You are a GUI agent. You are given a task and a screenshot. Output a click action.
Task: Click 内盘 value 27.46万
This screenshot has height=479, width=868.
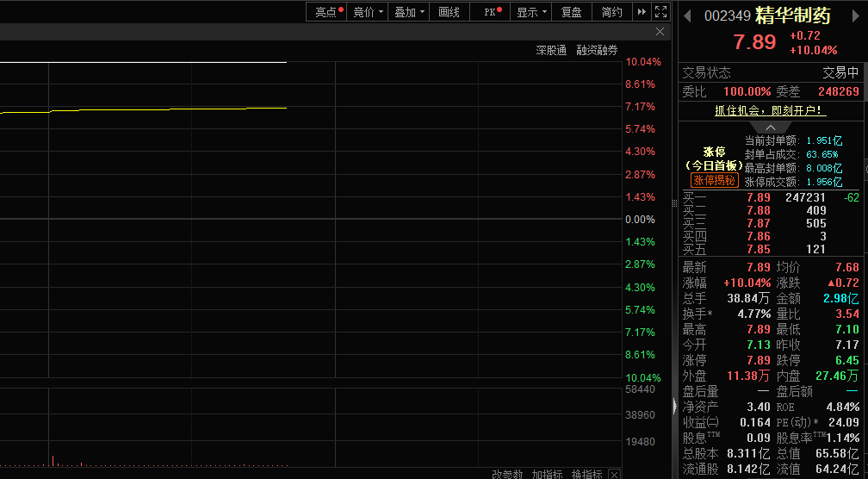pyautogui.click(x=838, y=376)
